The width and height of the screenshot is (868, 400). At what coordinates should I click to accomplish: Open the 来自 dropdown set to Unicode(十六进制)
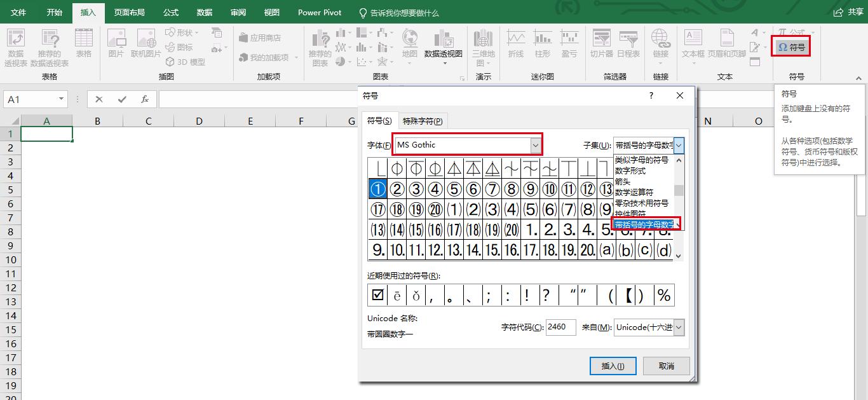[x=648, y=327]
